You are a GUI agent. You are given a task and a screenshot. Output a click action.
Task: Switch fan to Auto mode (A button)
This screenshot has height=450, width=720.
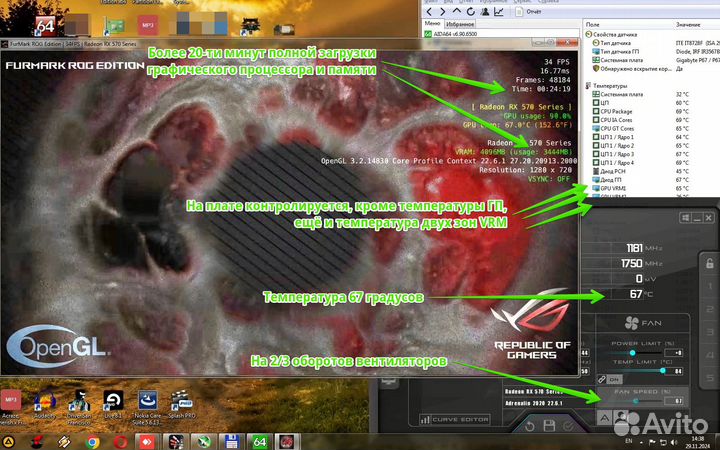604,418
